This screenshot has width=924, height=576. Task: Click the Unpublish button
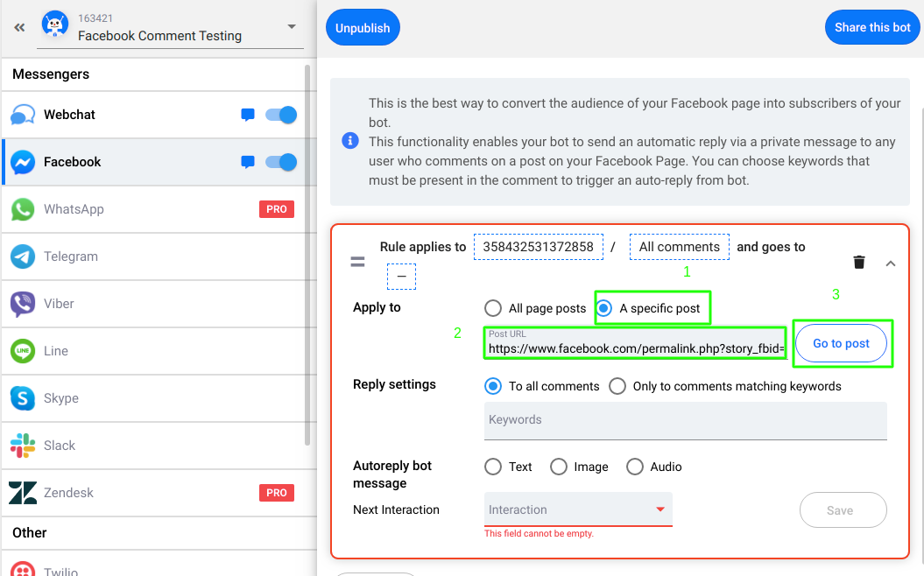(363, 28)
